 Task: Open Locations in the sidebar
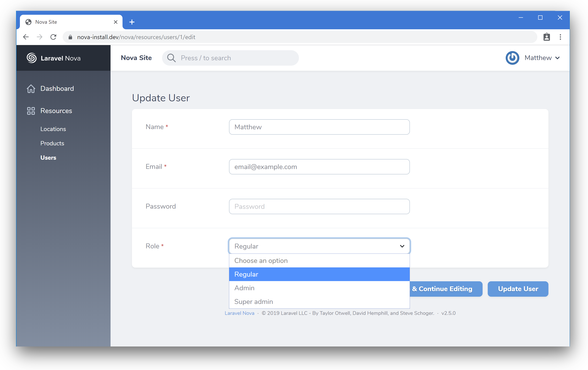[53, 129]
